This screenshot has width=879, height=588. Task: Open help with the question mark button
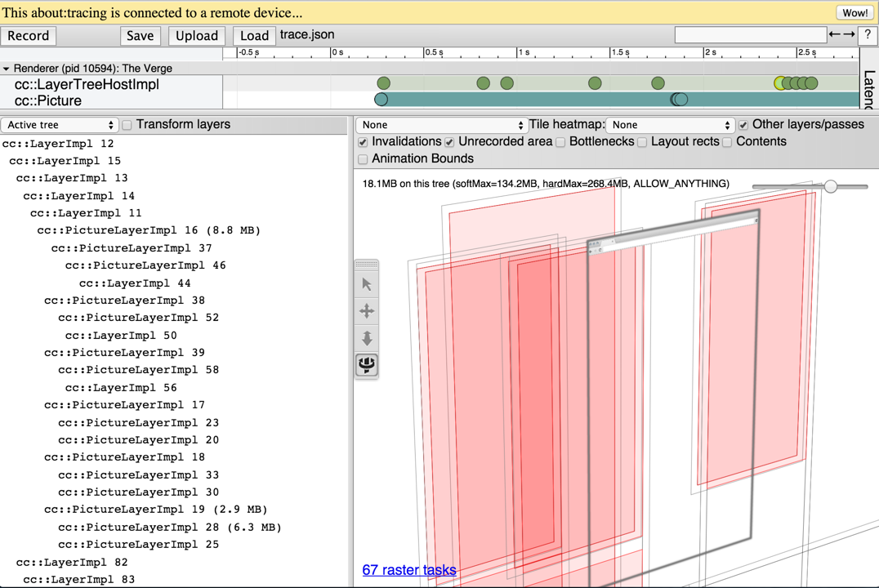[868, 35]
